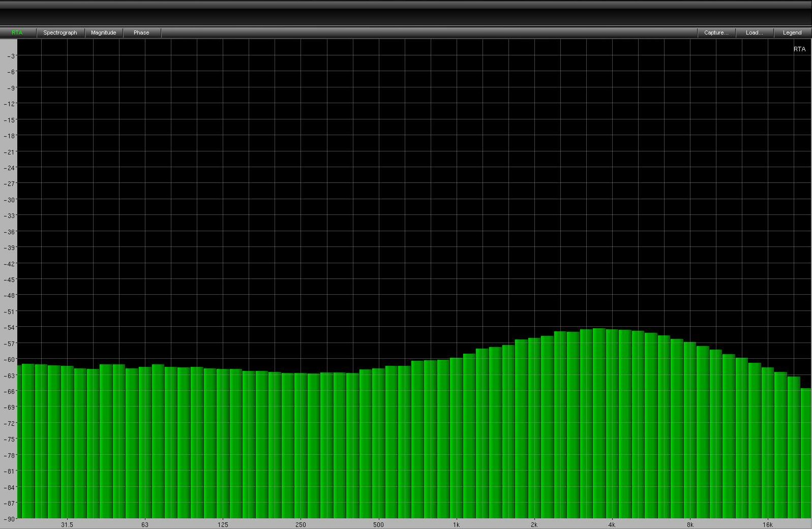This screenshot has height=529, width=812.
Task: Click the -90 dB label at the axis bottom
Action: tap(10, 519)
